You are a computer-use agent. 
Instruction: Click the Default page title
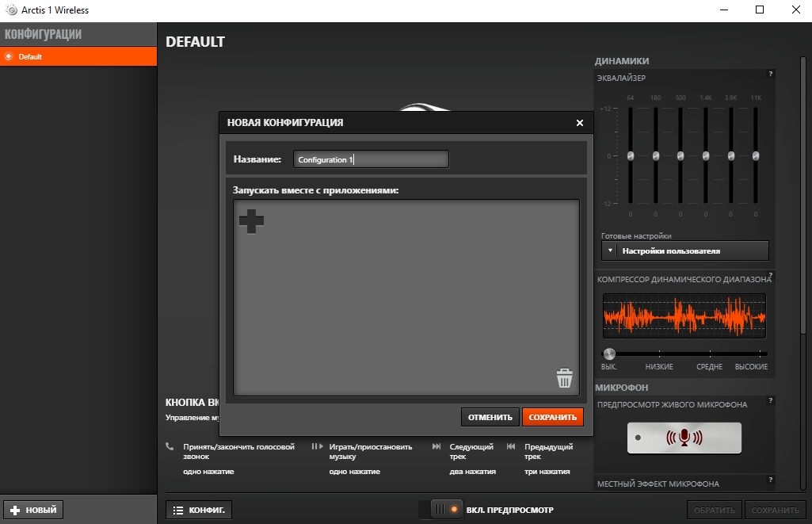coord(195,41)
